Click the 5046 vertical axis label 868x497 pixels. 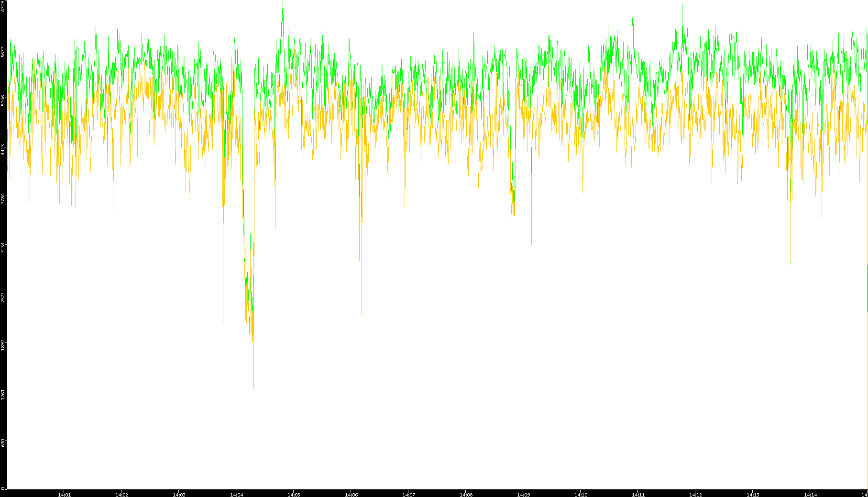pos(3,100)
